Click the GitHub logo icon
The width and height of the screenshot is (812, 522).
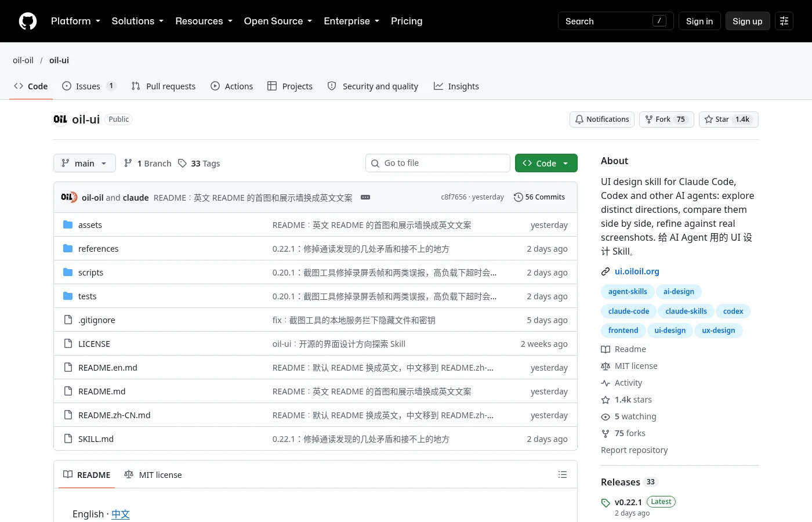28,21
